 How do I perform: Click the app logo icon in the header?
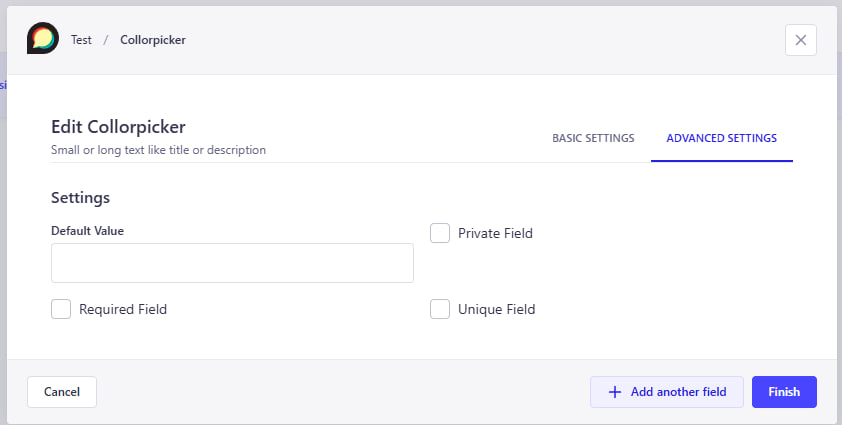tap(43, 39)
